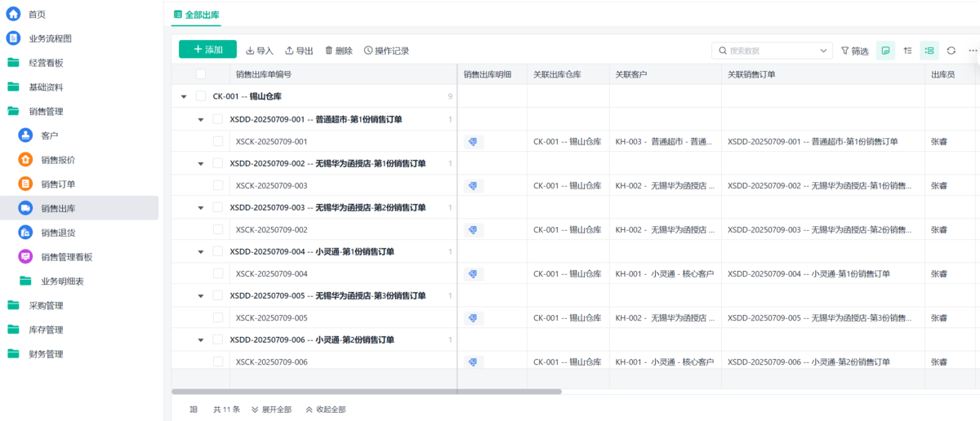Switch to the 全部出库 tab

196,15
